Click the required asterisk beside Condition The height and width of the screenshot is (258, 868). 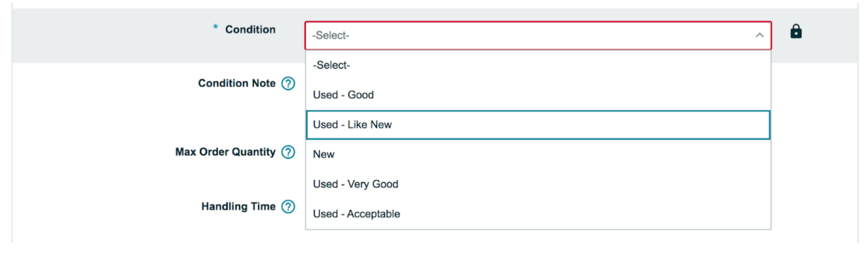(216, 29)
